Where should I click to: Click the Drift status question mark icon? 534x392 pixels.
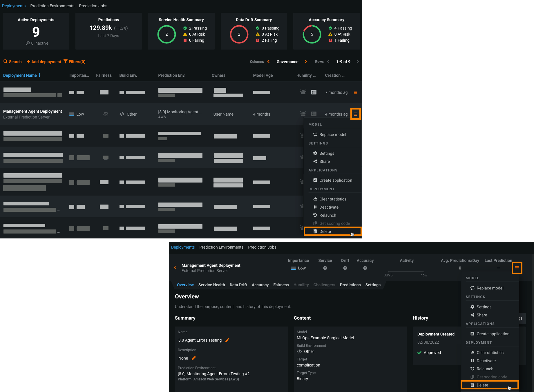coord(345,268)
